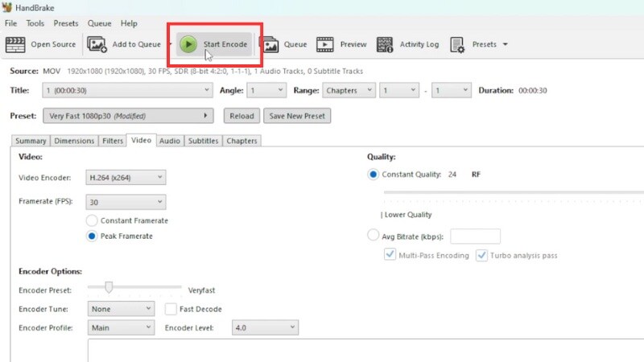Switch to the Dimensions tab

point(74,141)
